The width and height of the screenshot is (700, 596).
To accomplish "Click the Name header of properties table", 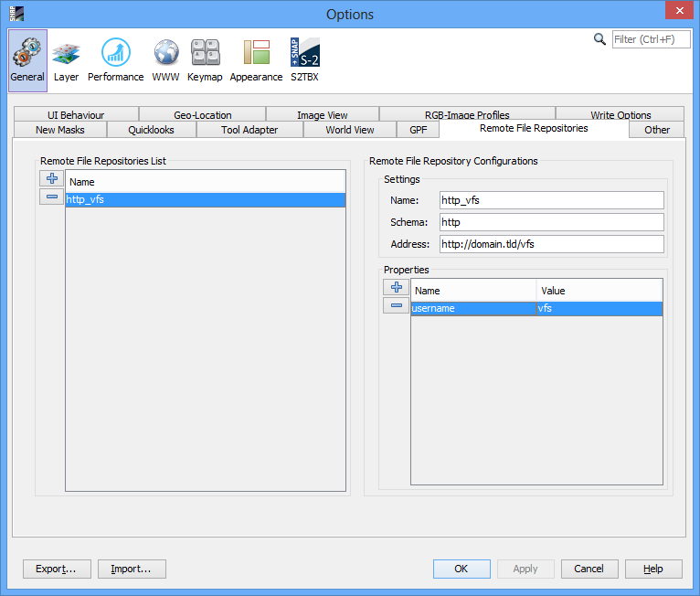I will (473, 291).
